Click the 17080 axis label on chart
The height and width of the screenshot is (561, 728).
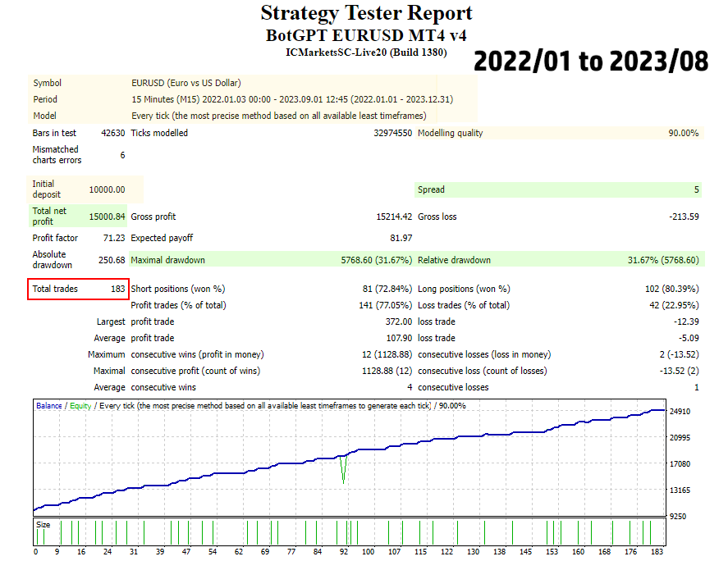click(680, 464)
